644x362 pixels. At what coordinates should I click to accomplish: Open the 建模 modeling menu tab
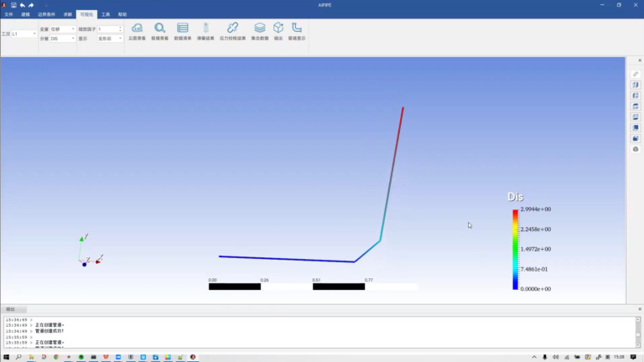coord(25,14)
